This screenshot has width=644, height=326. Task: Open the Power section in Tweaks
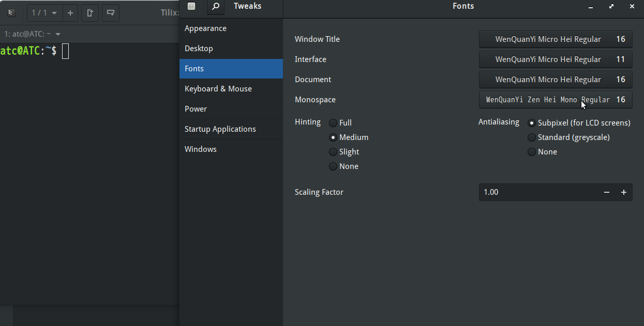(x=231, y=109)
